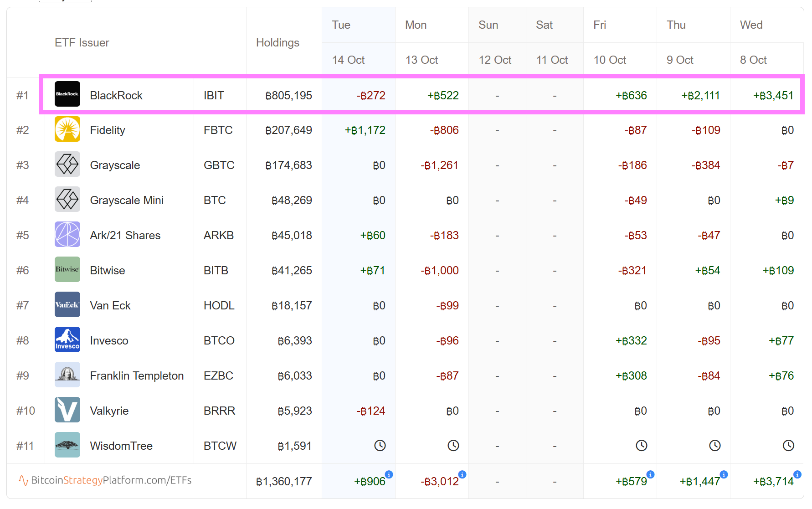
Task: Click the Franklin Templeton portrait logo
Action: (x=67, y=375)
